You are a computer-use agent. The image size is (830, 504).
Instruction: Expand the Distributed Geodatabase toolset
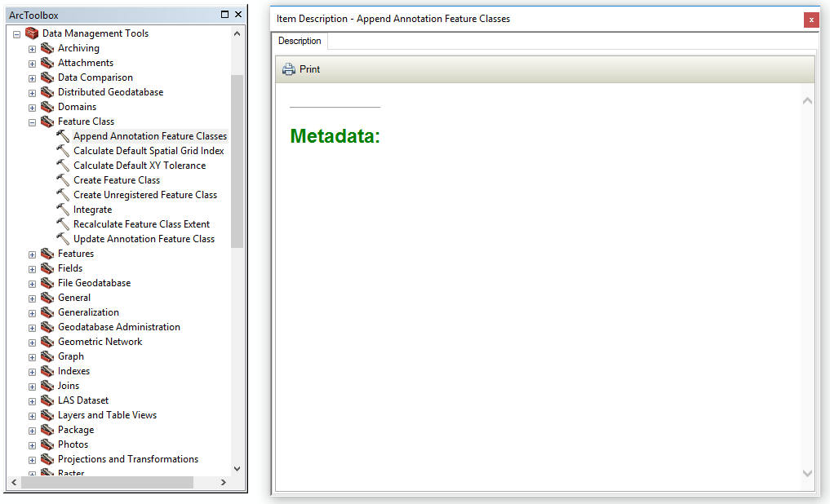tap(33, 93)
